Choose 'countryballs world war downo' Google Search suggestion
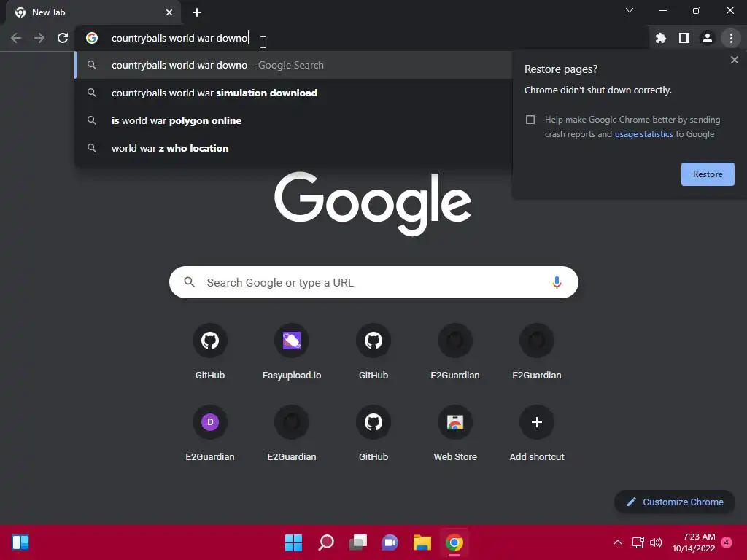This screenshot has height=560, width=747. [x=293, y=65]
